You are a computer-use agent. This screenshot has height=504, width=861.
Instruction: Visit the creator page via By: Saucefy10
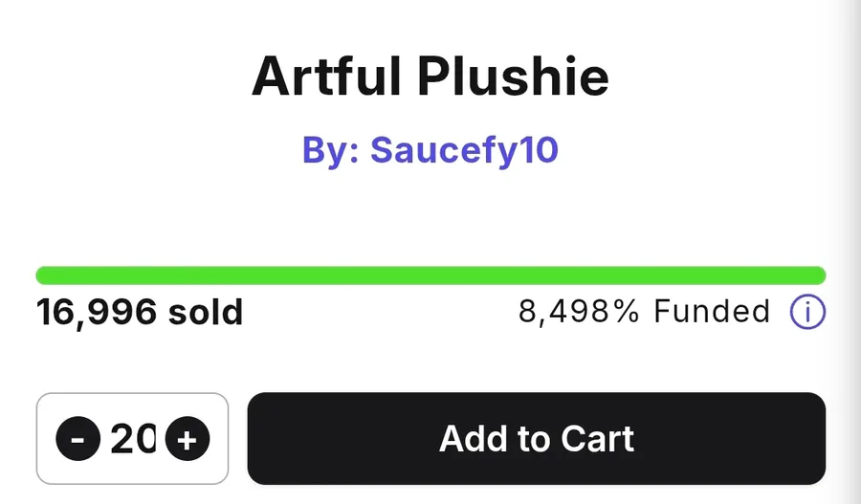(430, 150)
